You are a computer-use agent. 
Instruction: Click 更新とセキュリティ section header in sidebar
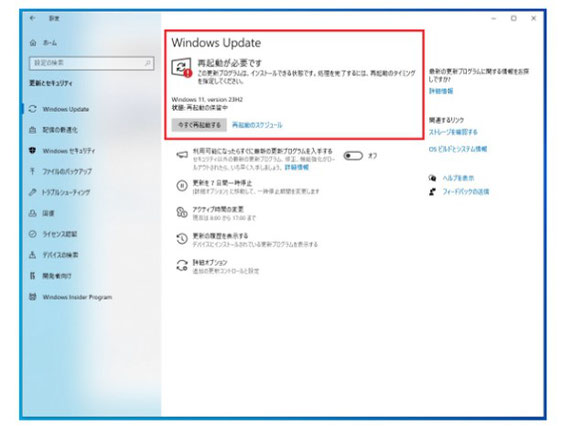pyautogui.click(x=51, y=83)
